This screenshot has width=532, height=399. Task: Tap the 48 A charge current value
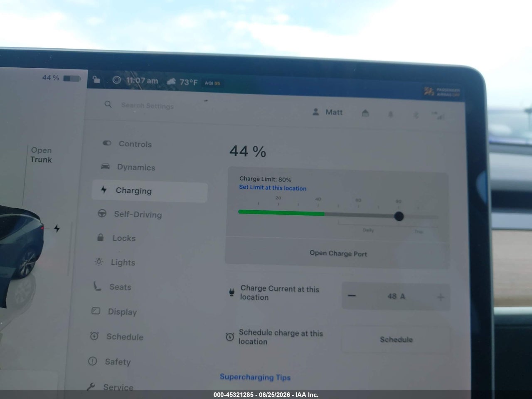[x=396, y=296]
